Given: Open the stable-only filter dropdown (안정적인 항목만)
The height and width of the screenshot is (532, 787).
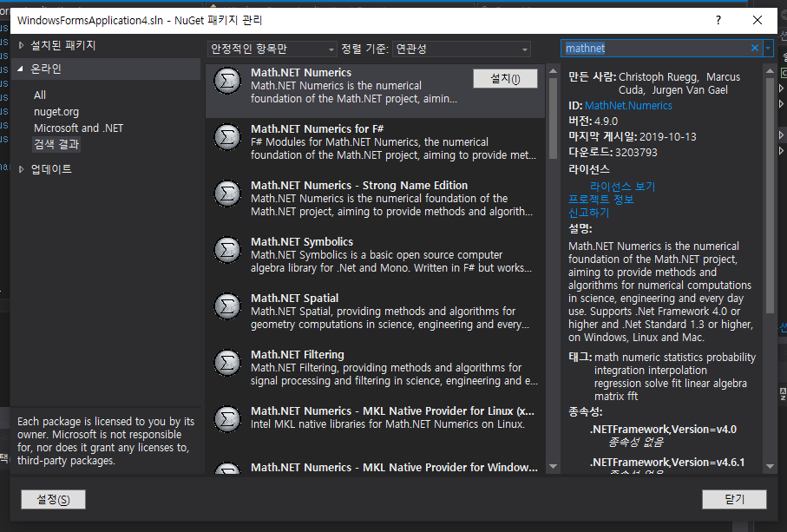Looking at the screenshot, I should (272, 49).
